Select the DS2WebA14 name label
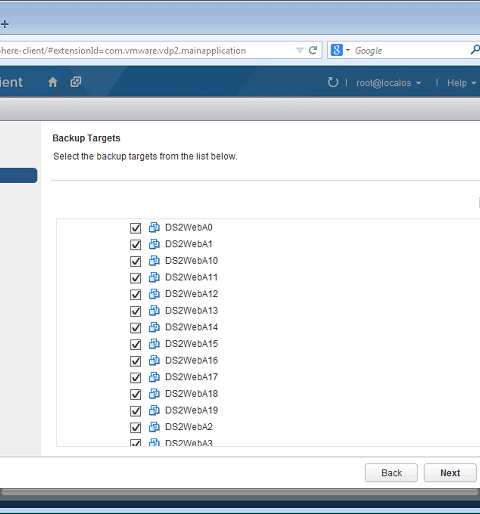The image size is (480, 514). click(191, 327)
